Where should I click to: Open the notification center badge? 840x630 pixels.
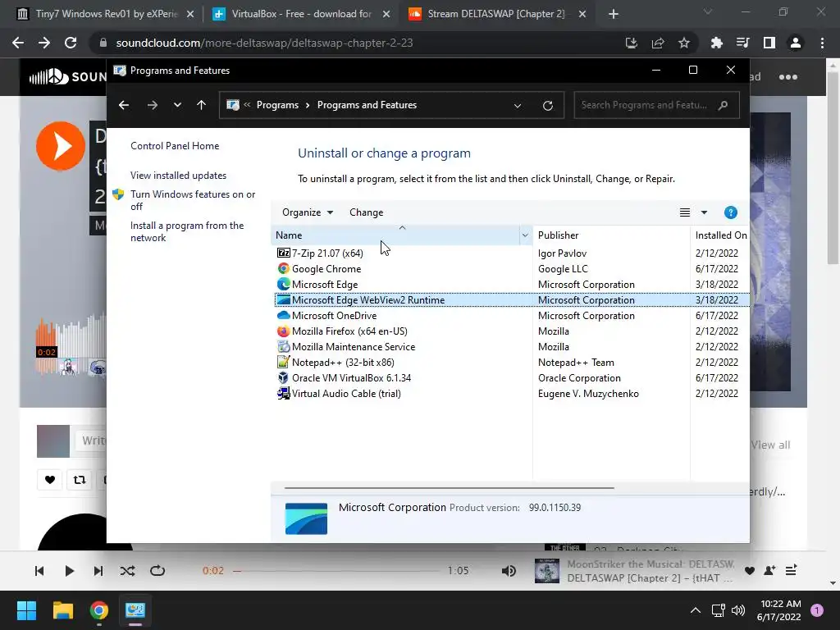816,610
